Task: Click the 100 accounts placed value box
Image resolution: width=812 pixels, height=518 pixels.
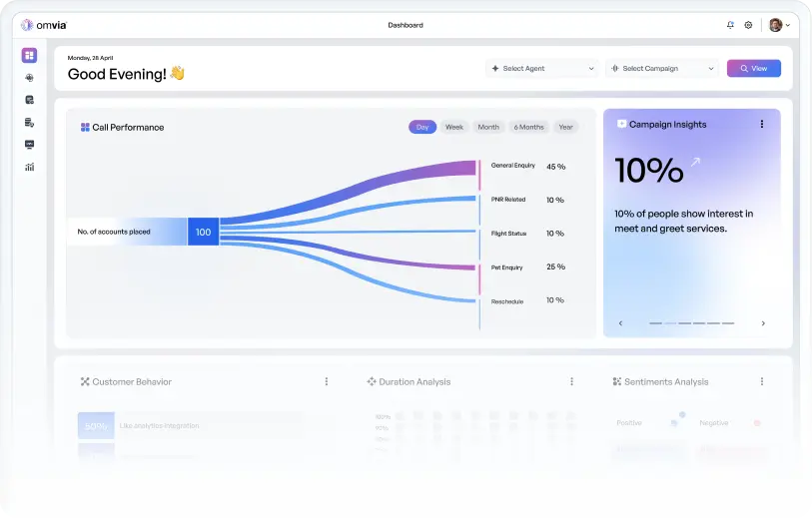Action: coord(203,232)
